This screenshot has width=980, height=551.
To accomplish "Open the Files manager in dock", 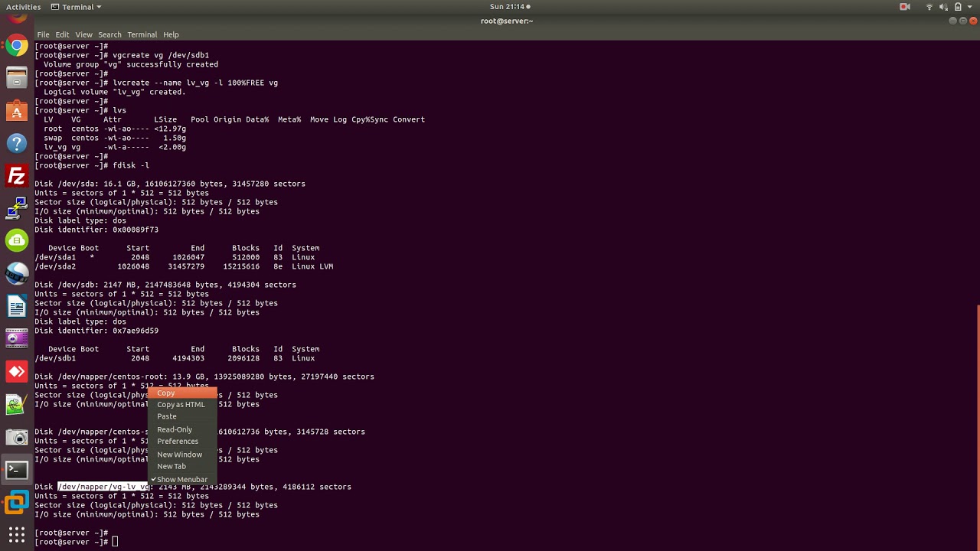I will (16, 77).
